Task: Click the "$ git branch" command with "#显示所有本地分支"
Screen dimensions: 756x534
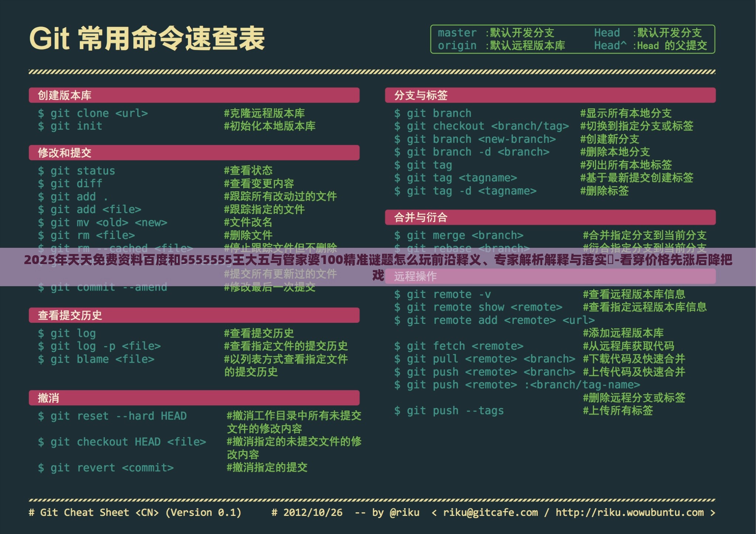Action: click(x=433, y=113)
